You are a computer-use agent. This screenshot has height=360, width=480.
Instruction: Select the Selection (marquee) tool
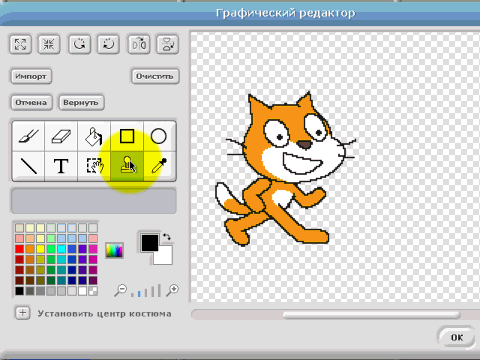(94, 166)
